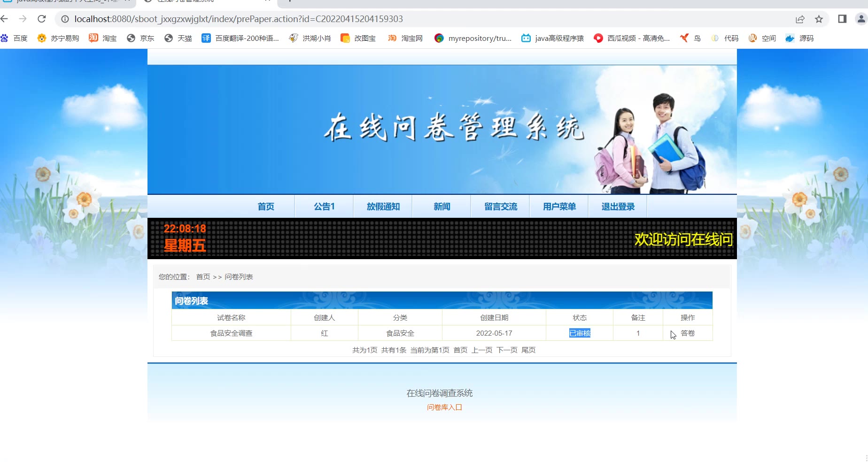Click the 2022-05-17 date cell
868x462 pixels.
coord(494,333)
